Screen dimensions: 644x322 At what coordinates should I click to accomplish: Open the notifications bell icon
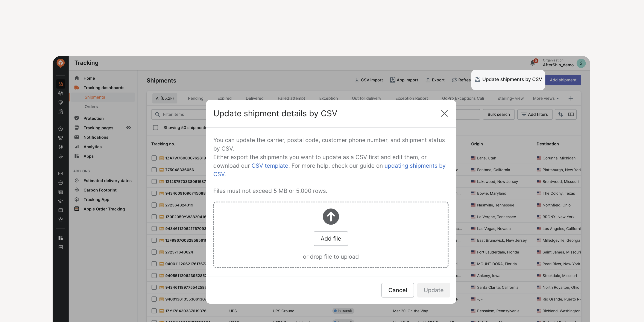click(x=533, y=63)
